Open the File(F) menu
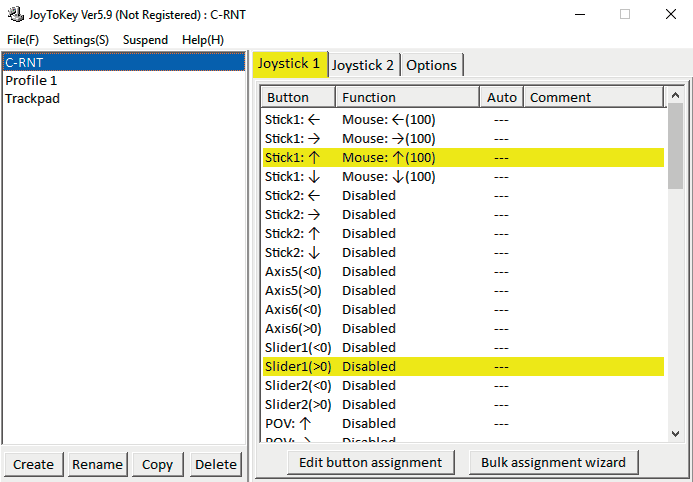 pyautogui.click(x=23, y=40)
